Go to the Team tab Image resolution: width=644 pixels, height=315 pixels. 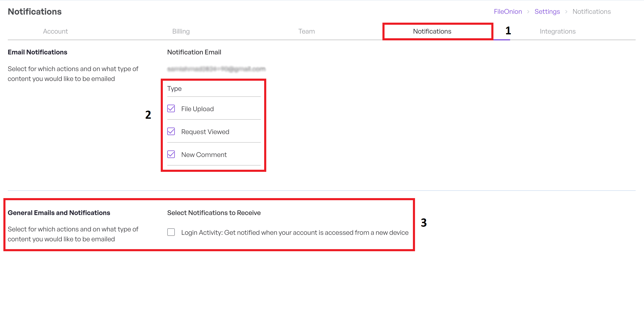[x=306, y=31]
